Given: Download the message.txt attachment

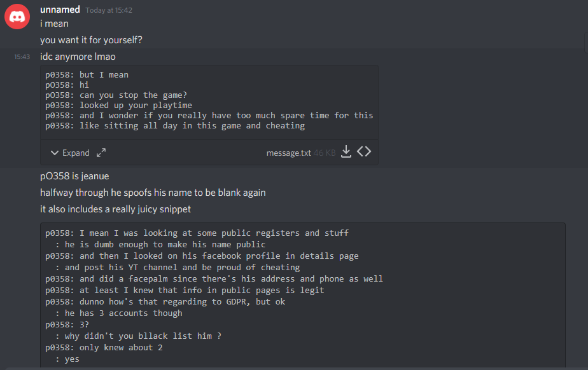Looking at the screenshot, I should coord(346,152).
